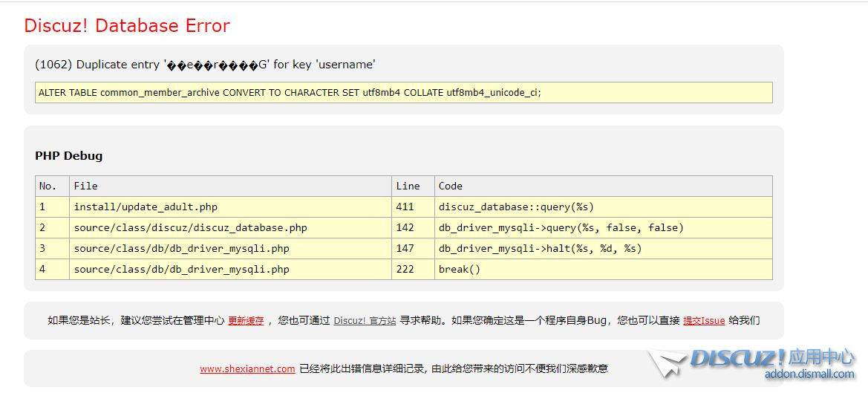Image resolution: width=868 pixels, height=393 pixels.
Task: Select the ALTER TABLE SQL statement box
Action: (403, 93)
